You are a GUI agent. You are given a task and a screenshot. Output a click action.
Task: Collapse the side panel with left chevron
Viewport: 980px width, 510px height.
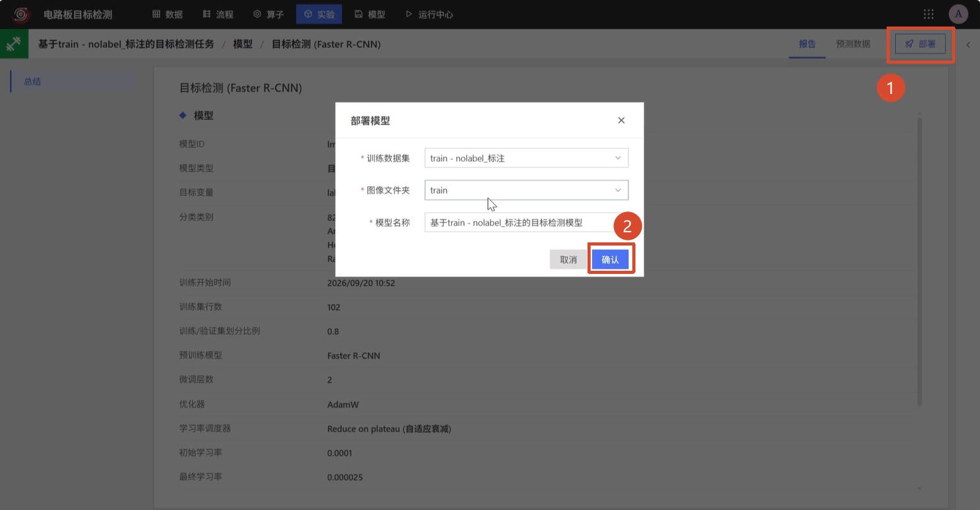[968, 44]
